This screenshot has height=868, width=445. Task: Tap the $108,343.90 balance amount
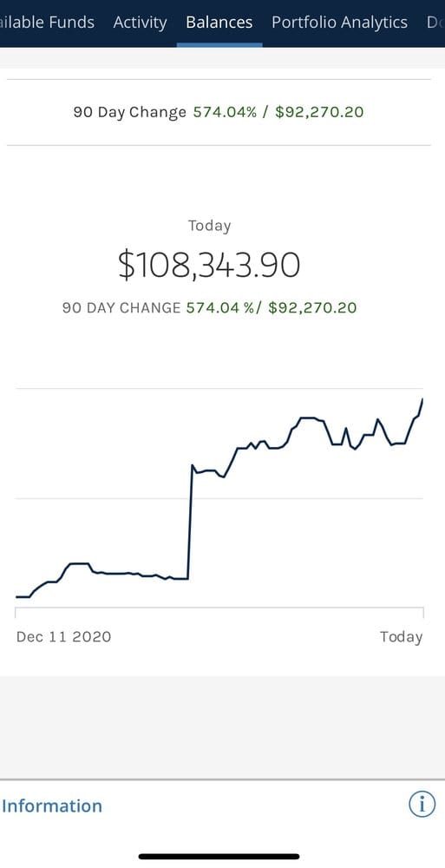(x=209, y=265)
